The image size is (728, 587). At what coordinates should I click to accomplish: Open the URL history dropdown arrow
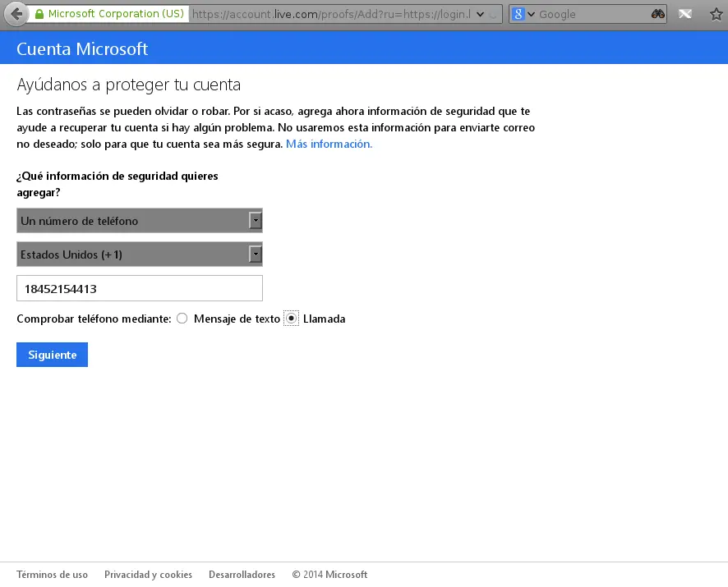click(481, 15)
